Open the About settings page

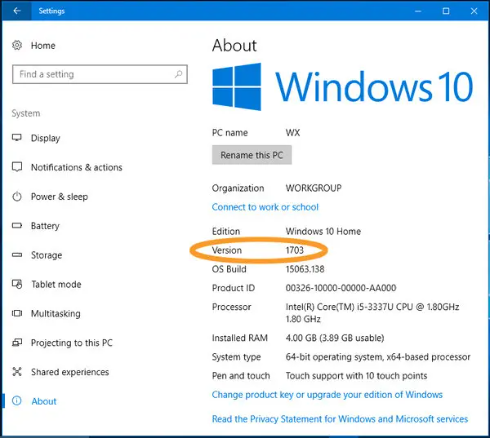[x=44, y=401]
